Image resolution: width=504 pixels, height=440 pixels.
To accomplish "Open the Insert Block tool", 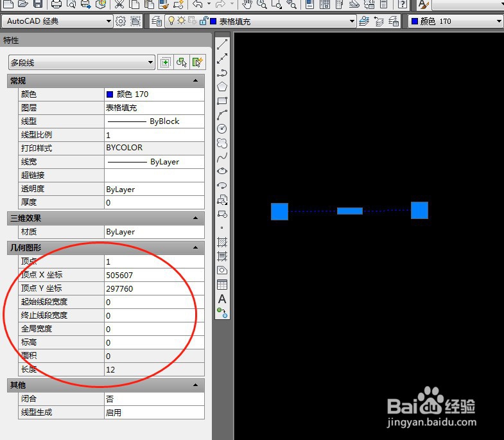I will 222,200.
